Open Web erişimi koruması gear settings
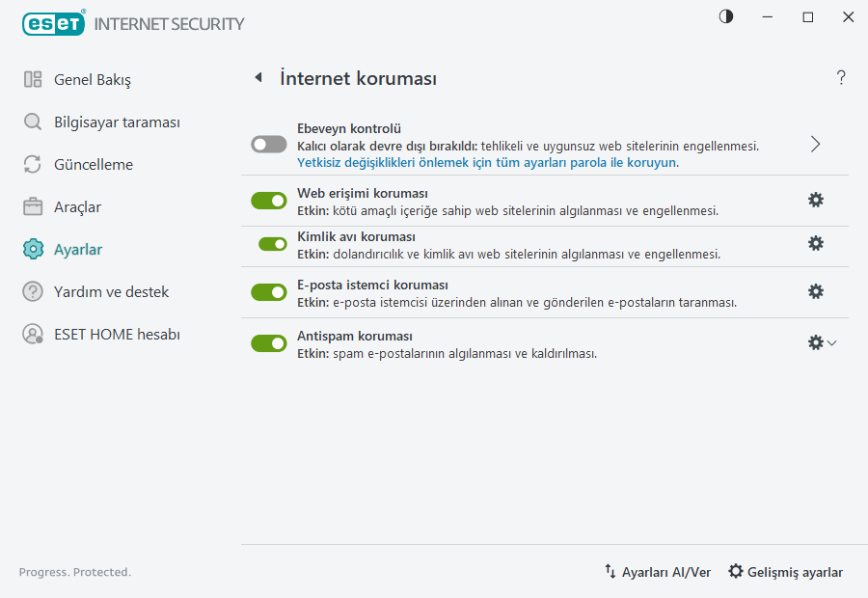 (x=816, y=200)
